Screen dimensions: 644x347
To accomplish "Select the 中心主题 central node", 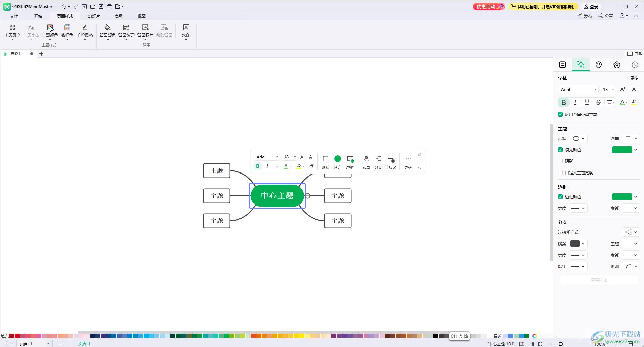I will coord(277,196).
